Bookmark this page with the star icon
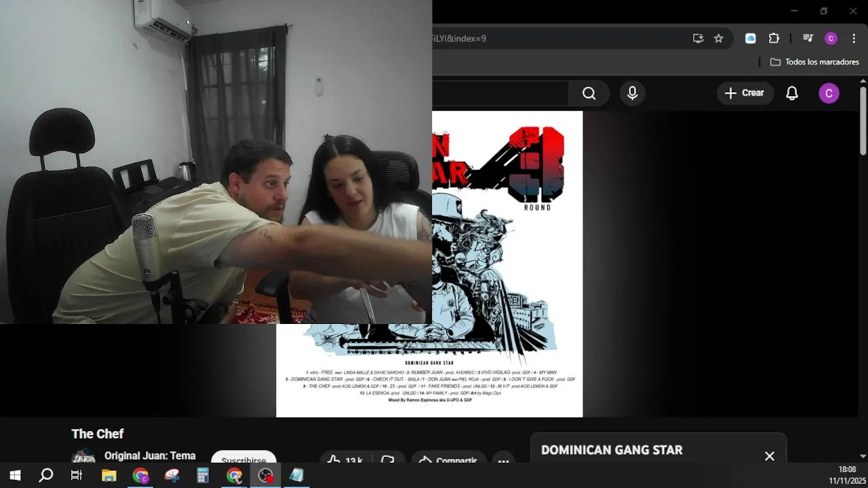The height and width of the screenshot is (488, 868). point(718,39)
